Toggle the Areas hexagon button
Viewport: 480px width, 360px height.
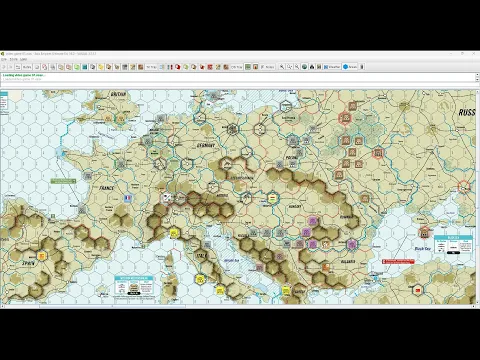coord(350,67)
